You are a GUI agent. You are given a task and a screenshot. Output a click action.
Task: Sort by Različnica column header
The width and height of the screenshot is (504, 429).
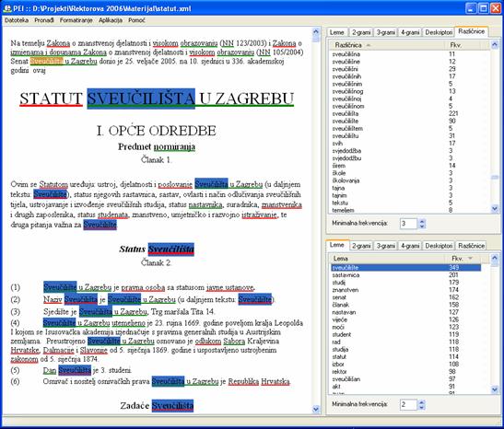(388, 45)
